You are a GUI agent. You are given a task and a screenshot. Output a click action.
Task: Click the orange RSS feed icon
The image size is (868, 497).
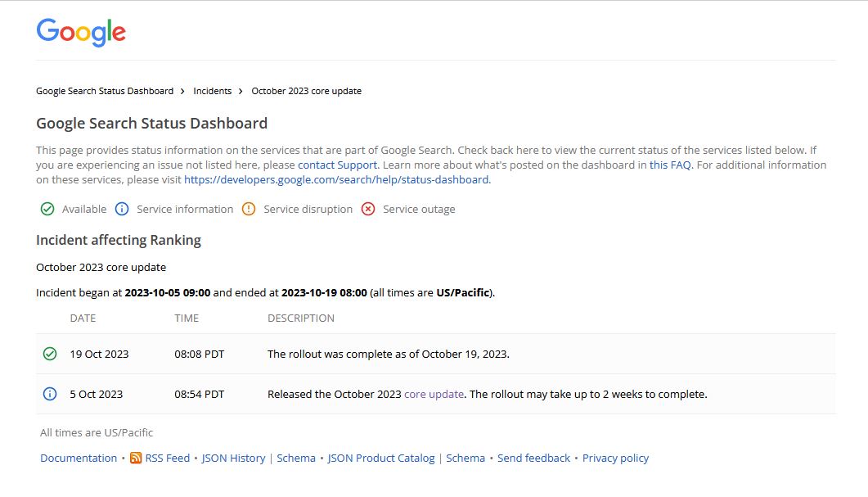coord(136,459)
